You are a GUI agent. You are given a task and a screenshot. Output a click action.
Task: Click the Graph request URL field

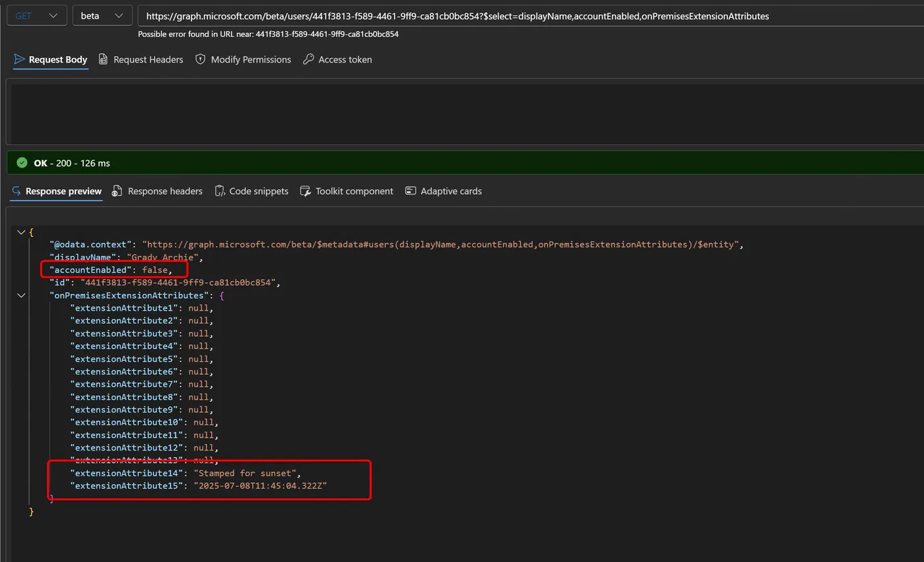tap(531, 16)
